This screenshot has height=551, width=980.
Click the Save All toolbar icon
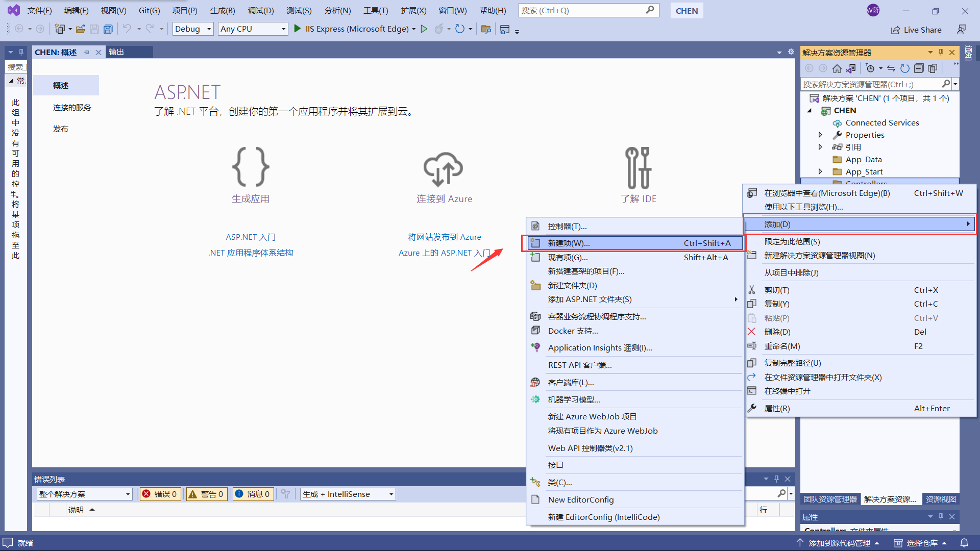click(x=108, y=29)
